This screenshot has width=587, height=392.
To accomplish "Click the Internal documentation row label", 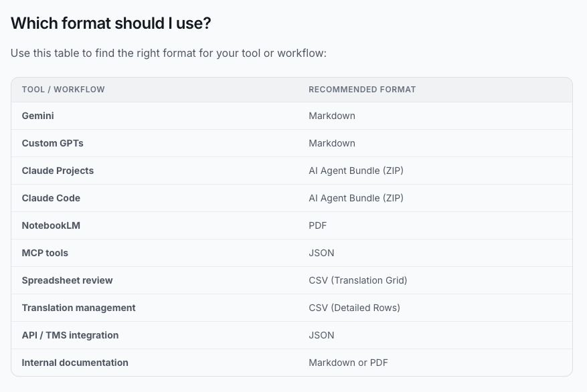I will (x=75, y=363).
